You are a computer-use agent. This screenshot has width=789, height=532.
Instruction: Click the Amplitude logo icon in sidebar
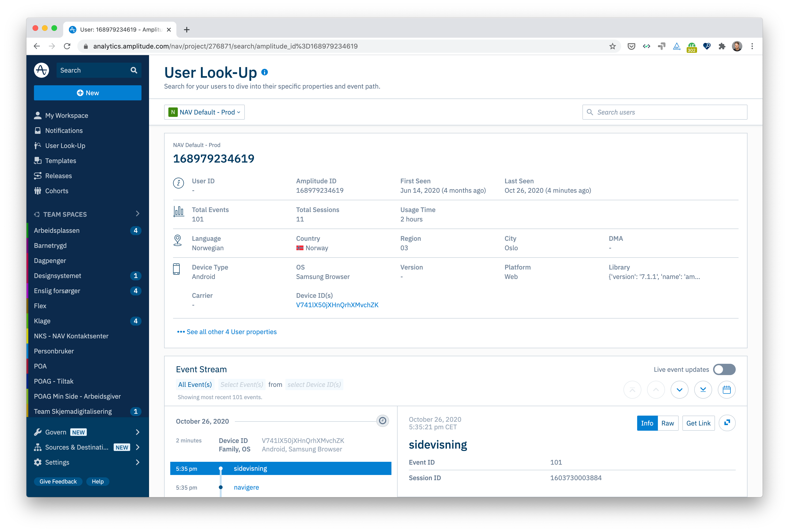(42, 70)
